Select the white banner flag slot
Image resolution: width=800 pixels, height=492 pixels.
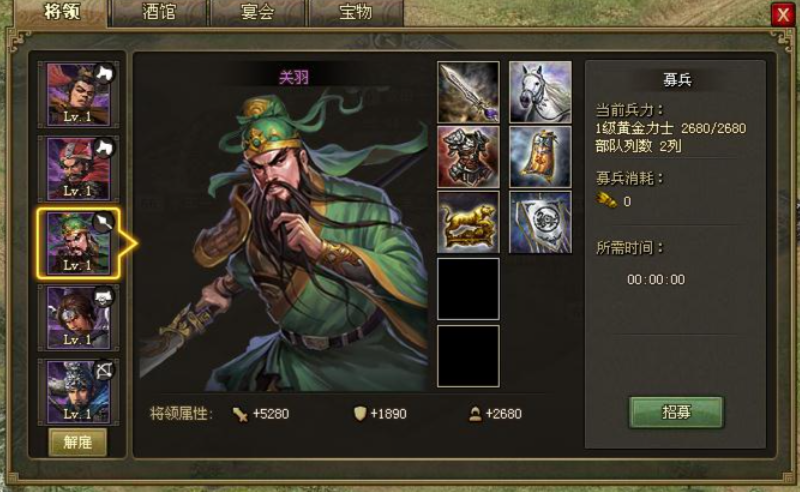(x=540, y=222)
